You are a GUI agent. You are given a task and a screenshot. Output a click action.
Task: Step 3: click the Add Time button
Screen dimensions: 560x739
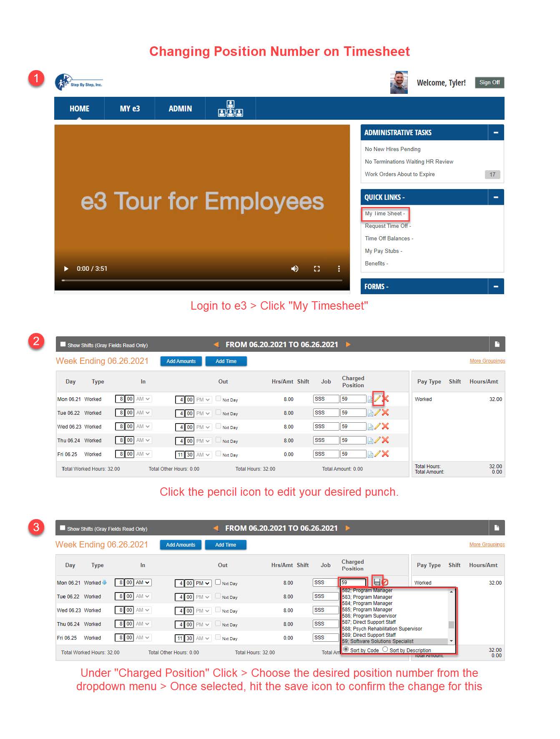(226, 545)
